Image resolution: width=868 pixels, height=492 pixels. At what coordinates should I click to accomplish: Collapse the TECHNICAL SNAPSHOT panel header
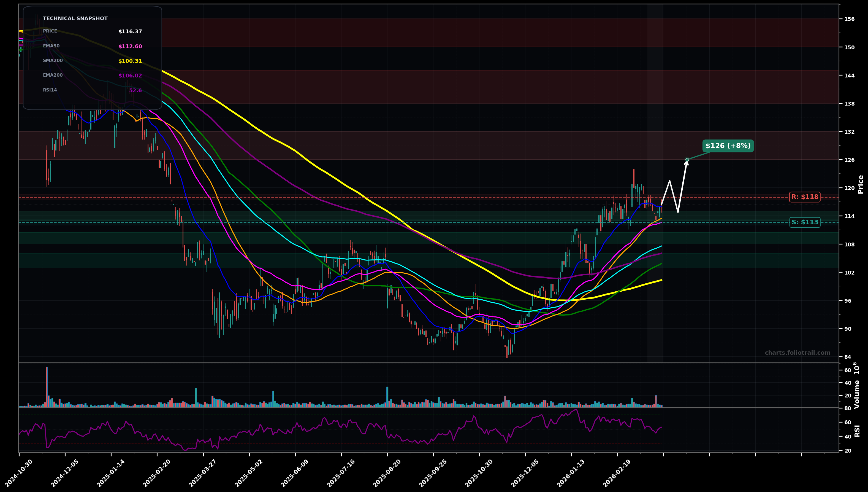[75, 18]
